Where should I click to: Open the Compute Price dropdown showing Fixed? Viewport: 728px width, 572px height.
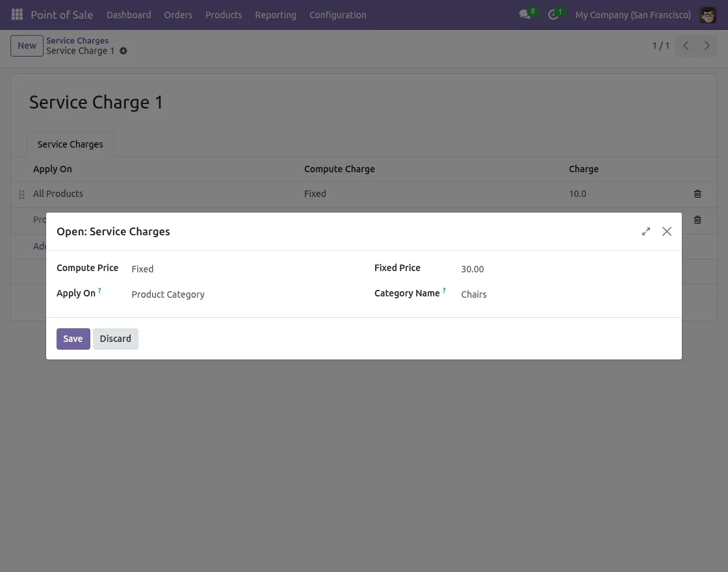(x=142, y=268)
